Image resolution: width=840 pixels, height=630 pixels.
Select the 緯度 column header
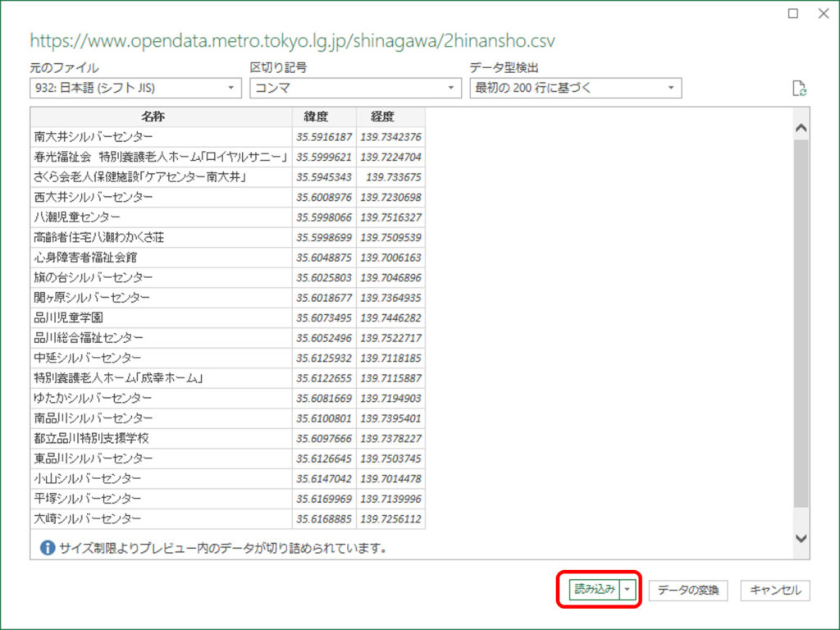tap(324, 116)
